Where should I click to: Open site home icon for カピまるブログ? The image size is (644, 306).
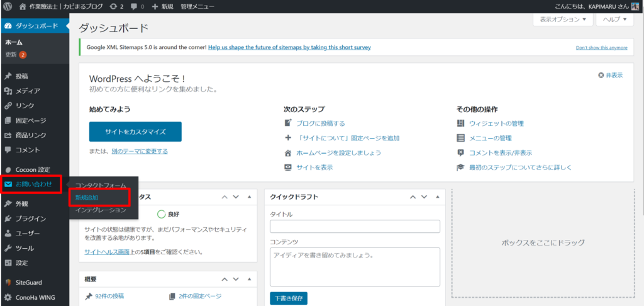point(23,6)
